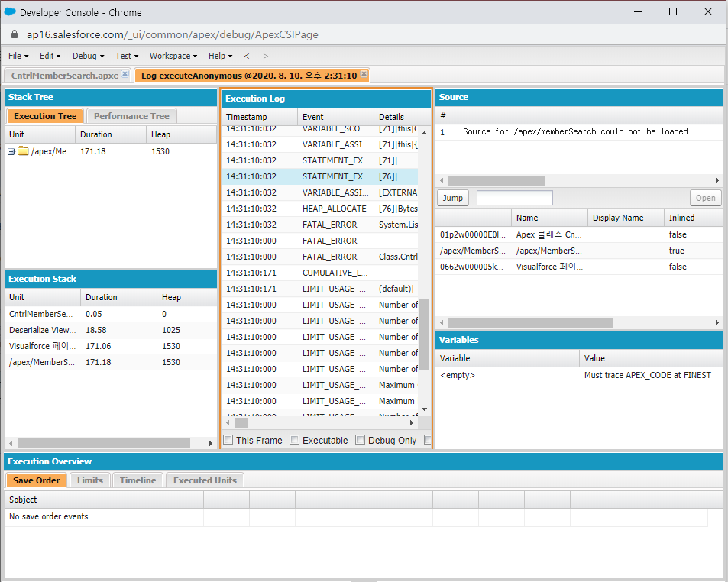Enable the Executable checkbox
The image size is (728, 582).
[294, 439]
